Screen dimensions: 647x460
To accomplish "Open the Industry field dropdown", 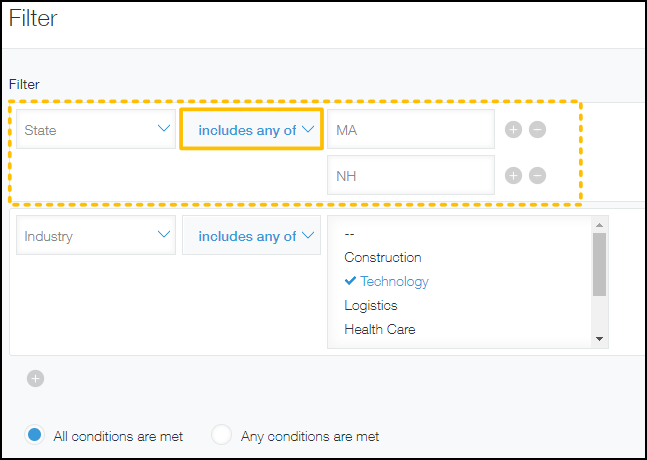I will click(x=96, y=236).
